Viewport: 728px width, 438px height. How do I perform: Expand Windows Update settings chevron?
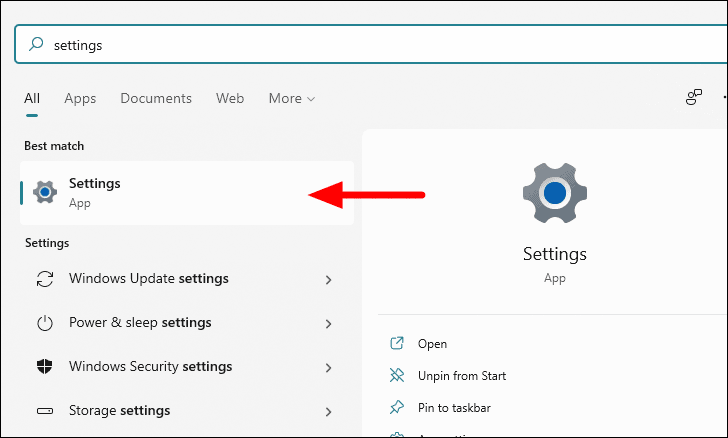[328, 280]
